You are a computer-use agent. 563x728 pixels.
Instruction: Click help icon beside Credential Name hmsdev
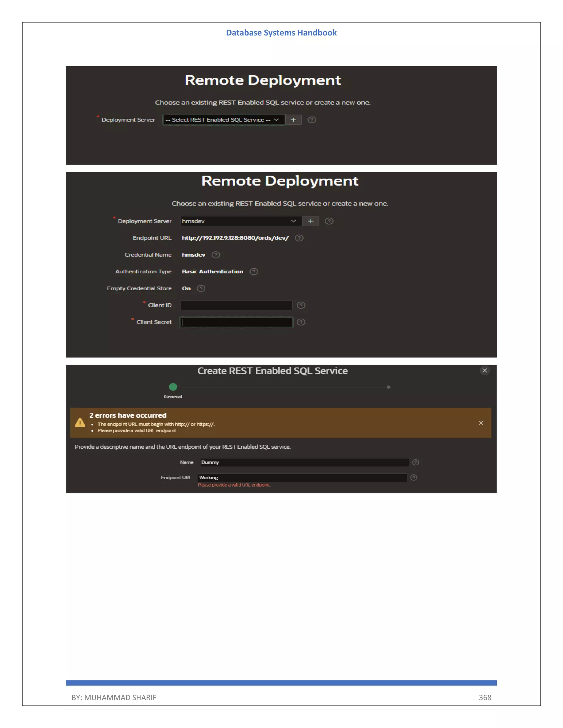[216, 255]
